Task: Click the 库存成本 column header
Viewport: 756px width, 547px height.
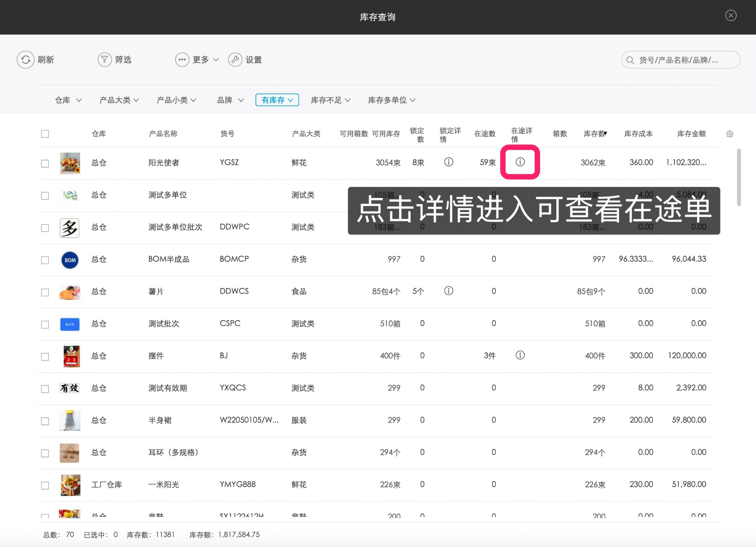Action: [x=638, y=134]
